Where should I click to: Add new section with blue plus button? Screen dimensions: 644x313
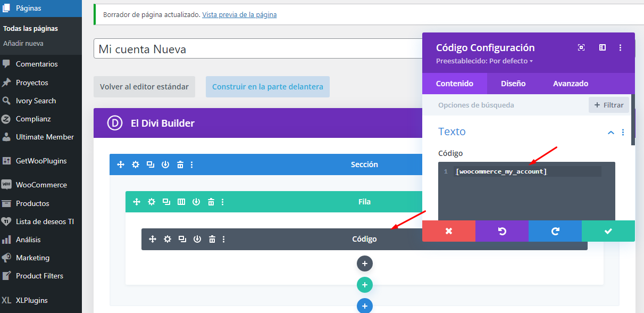[x=364, y=306]
